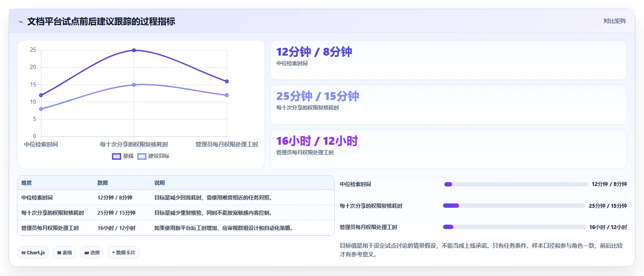
Task: Click baseline point for 中位检索时间
Action: (x=41, y=95)
